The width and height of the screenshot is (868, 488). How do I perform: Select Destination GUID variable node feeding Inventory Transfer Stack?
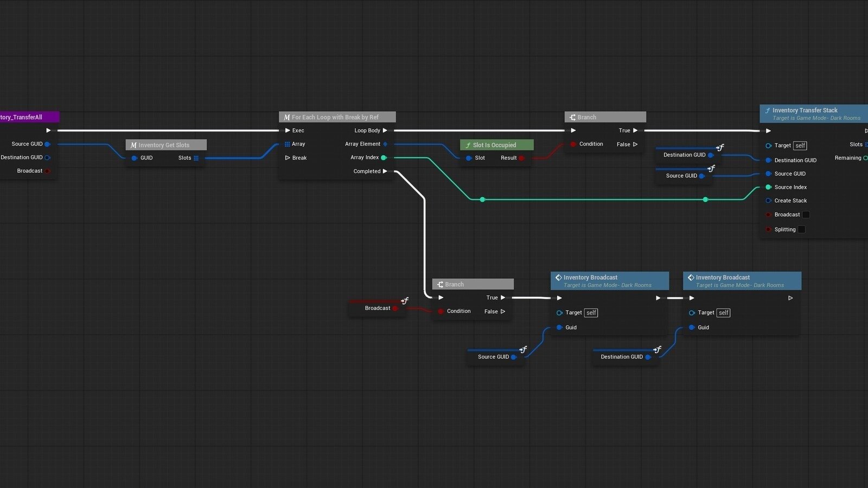click(x=688, y=154)
